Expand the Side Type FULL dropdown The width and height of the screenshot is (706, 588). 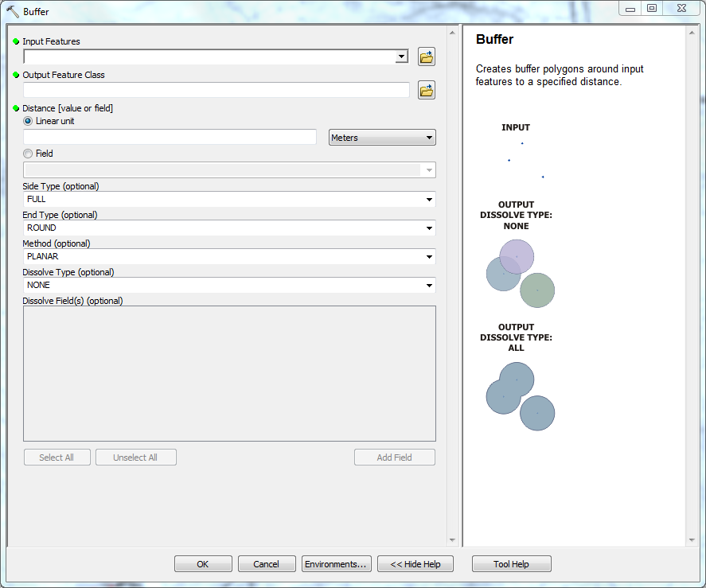tap(429, 199)
